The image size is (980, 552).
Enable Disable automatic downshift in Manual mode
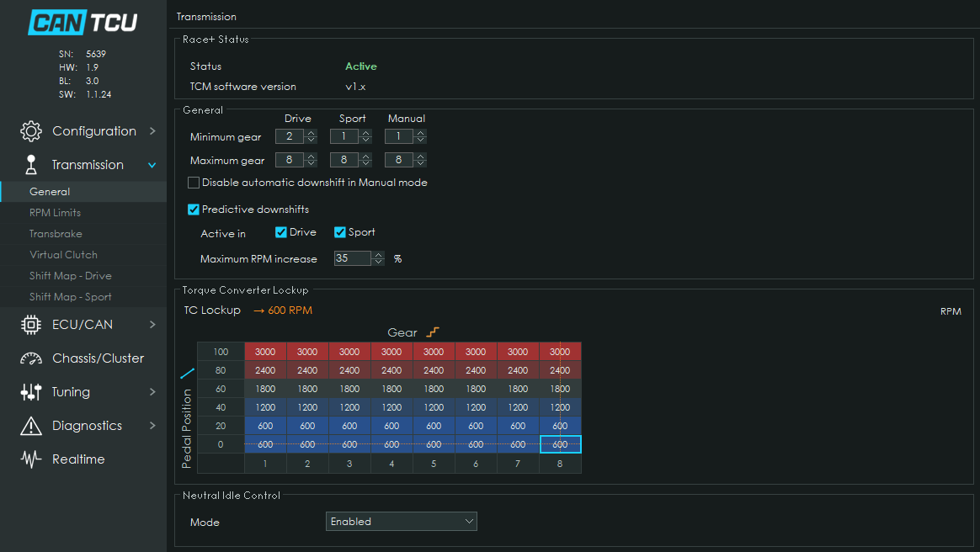click(194, 183)
